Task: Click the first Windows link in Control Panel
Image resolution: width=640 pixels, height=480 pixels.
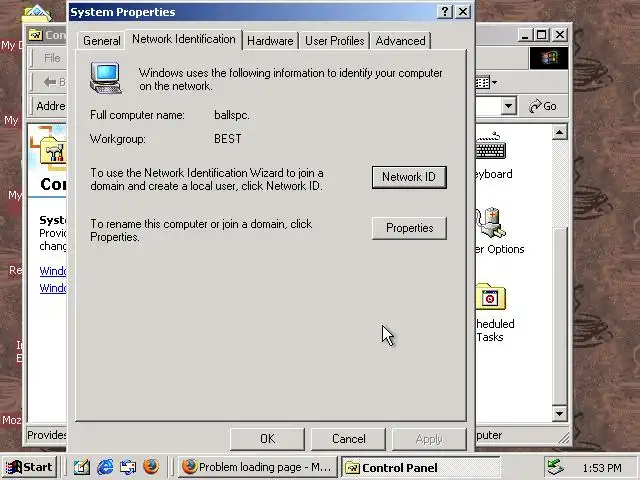Action: (x=53, y=271)
